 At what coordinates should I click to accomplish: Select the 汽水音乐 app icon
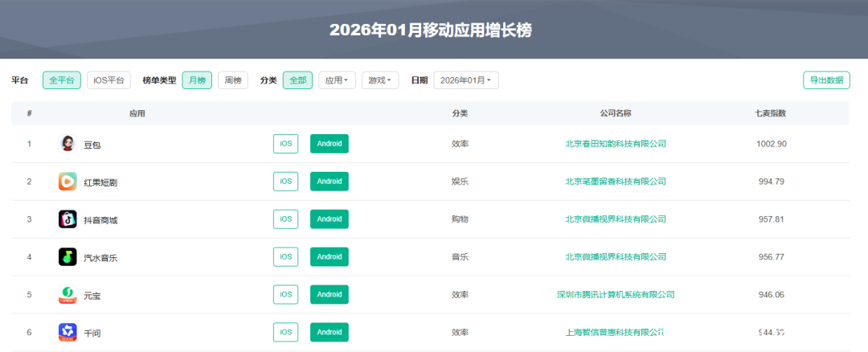coord(68,257)
